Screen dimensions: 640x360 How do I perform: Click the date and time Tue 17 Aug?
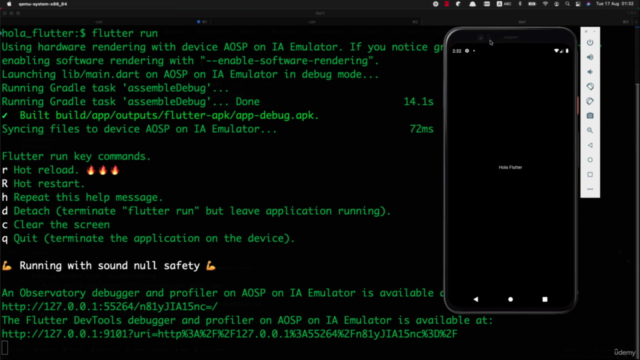coord(615,4)
